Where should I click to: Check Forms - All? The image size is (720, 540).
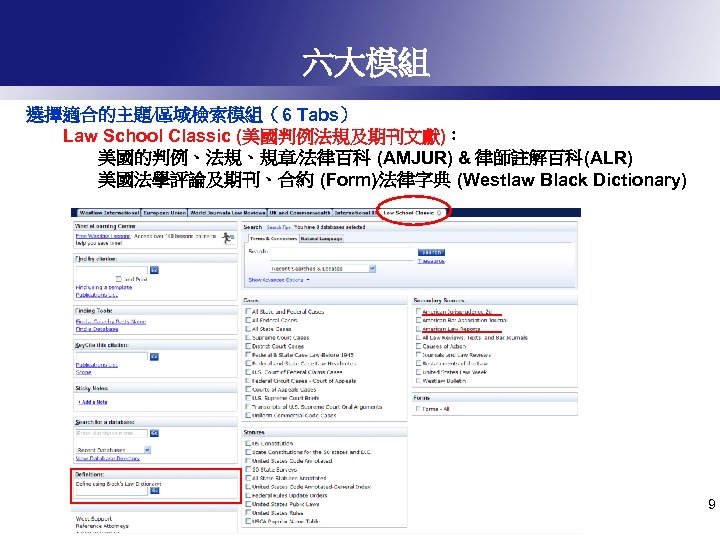[418, 409]
